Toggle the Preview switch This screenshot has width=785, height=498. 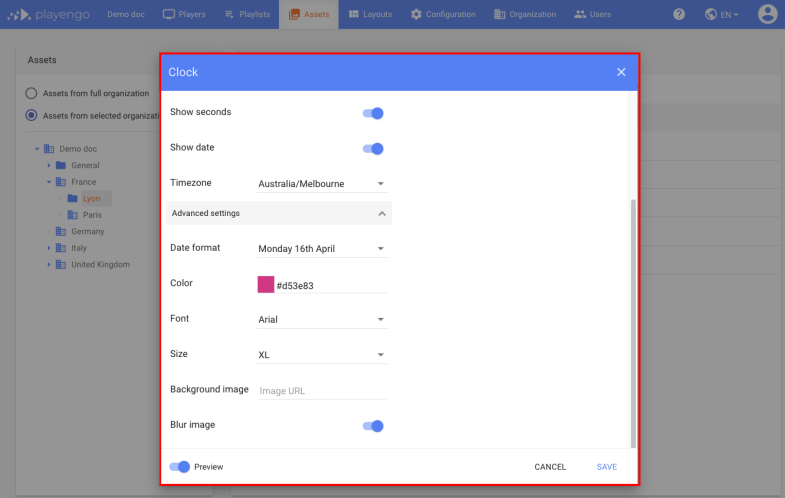pyautogui.click(x=179, y=467)
